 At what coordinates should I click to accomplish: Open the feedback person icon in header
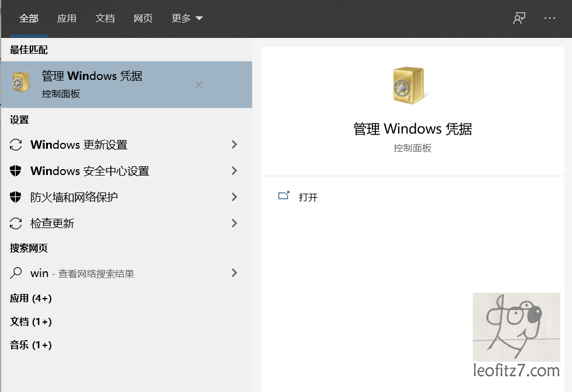coord(519,18)
